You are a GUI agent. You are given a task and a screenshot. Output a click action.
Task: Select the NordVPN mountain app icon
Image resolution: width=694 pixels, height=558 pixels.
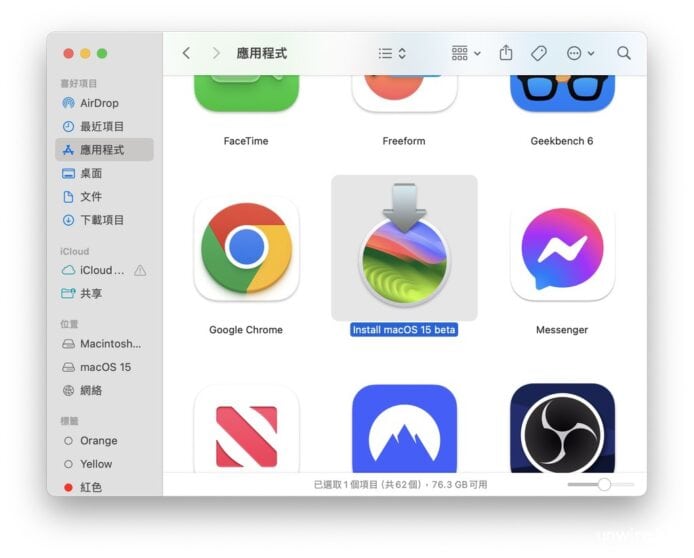coord(403,428)
